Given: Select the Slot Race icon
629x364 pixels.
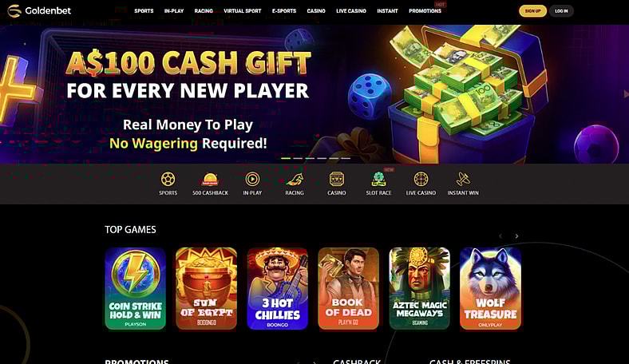Looking at the screenshot, I should tap(378, 179).
